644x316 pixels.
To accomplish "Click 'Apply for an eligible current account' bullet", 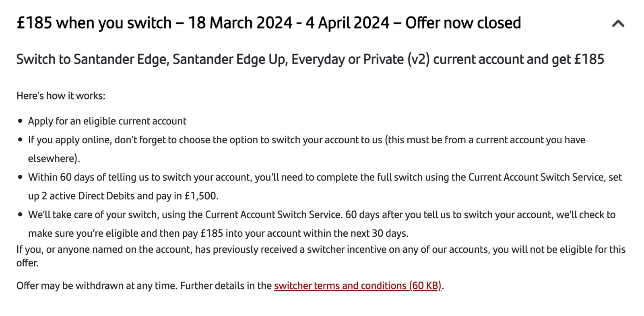I will tap(107, 121).
